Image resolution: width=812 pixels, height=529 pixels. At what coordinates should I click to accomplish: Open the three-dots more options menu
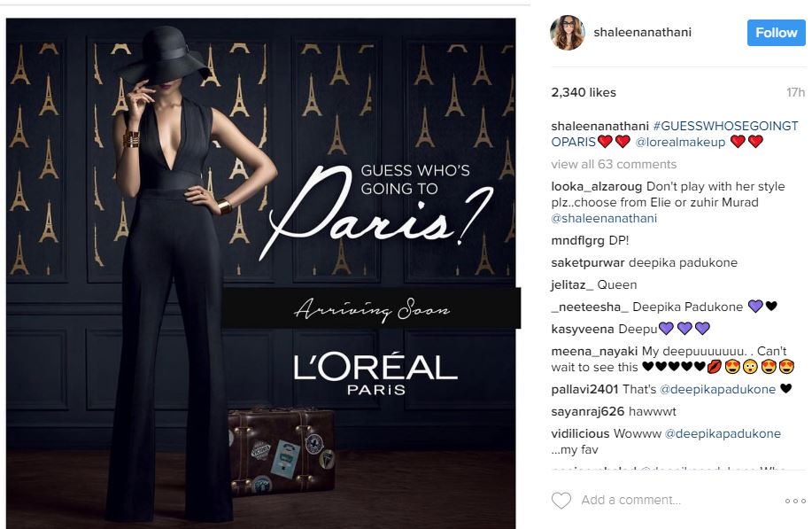tap(795, 501)
